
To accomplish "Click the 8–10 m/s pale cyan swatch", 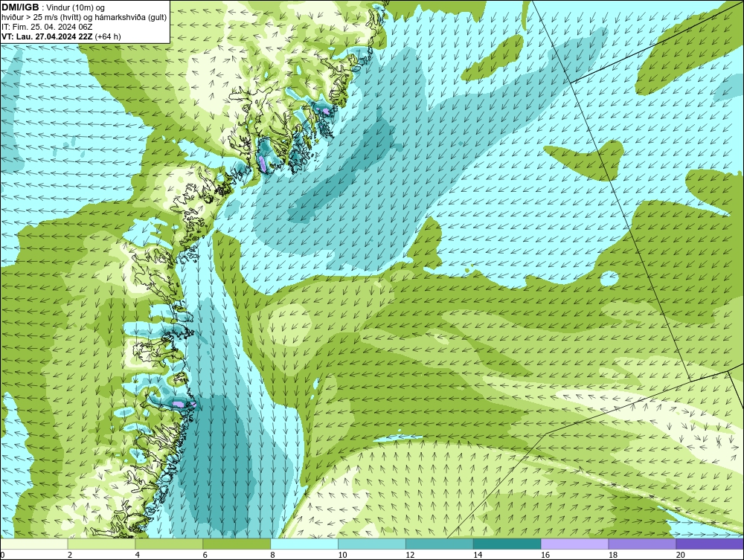I will 304,544.
